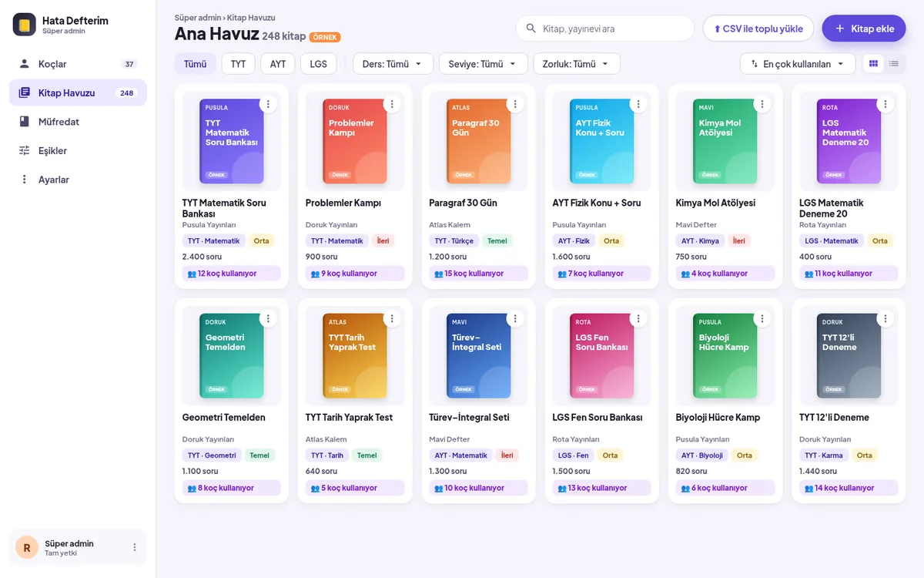Screen dimensions: 924x578
Task: Filter books by AYT
Action: pyautogui.click(x=278, y=64)
